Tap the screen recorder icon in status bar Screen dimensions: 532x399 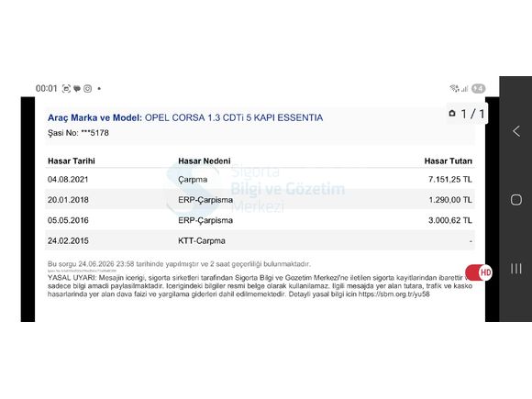tap(66, 89)
